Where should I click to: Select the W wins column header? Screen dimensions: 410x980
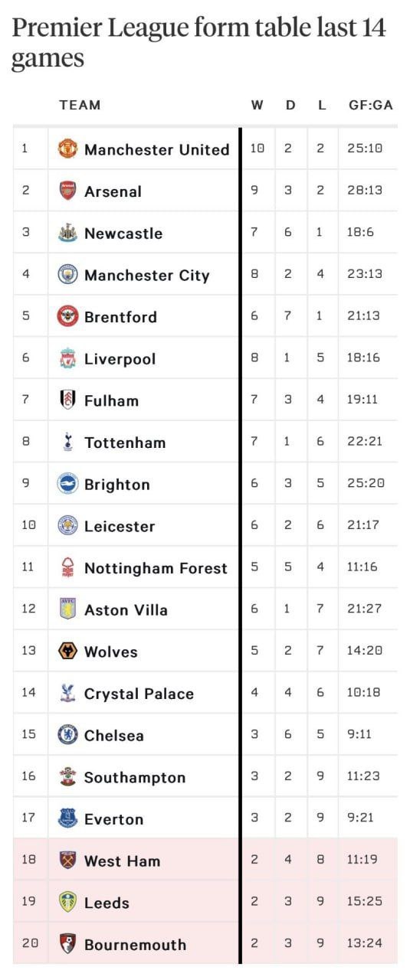point(257,105)
